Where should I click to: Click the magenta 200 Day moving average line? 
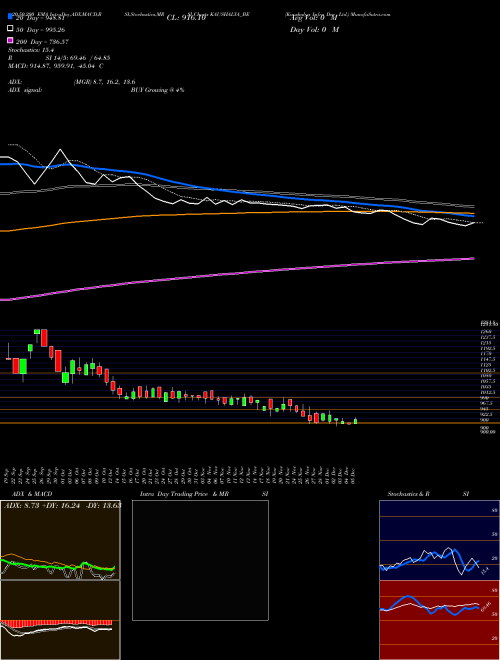pyautogui.click(x=237, y=274)
